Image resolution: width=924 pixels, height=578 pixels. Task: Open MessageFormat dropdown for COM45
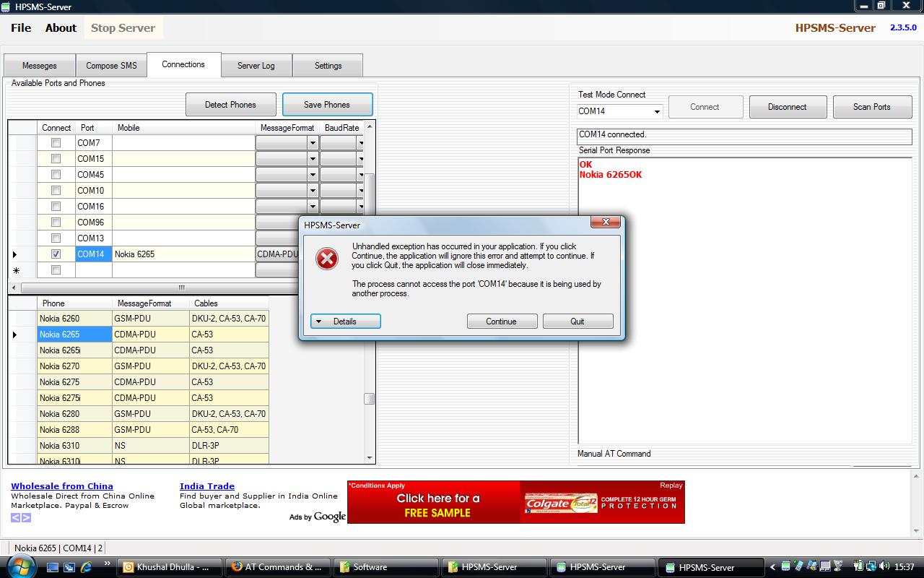313,175
